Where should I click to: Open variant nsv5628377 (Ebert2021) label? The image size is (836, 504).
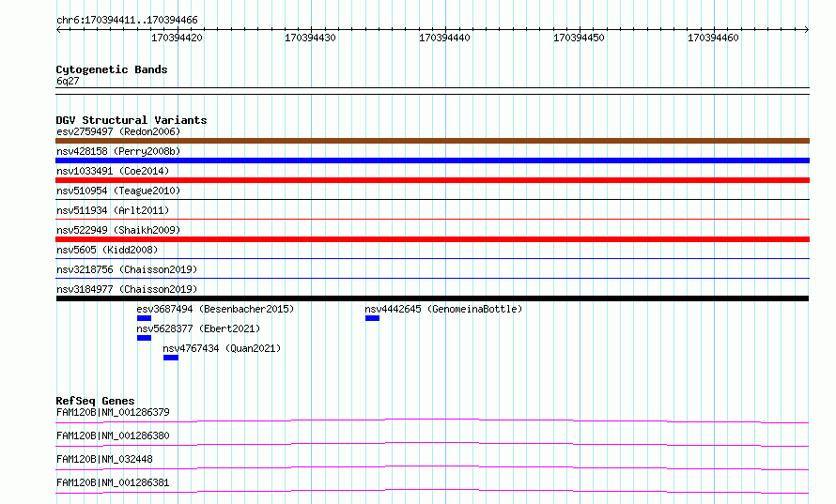(x=198, y=328)
